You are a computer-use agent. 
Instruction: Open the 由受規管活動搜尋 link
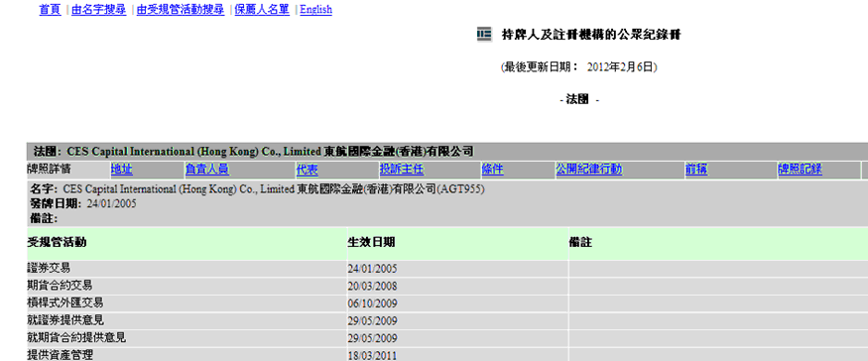[x=181, y=9]
